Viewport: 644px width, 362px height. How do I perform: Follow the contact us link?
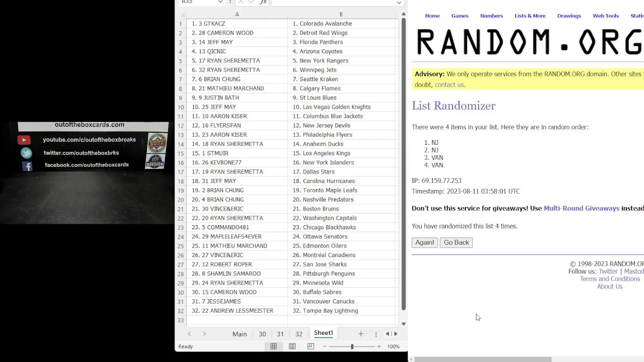pyautogui.click(x=449, y=84)
